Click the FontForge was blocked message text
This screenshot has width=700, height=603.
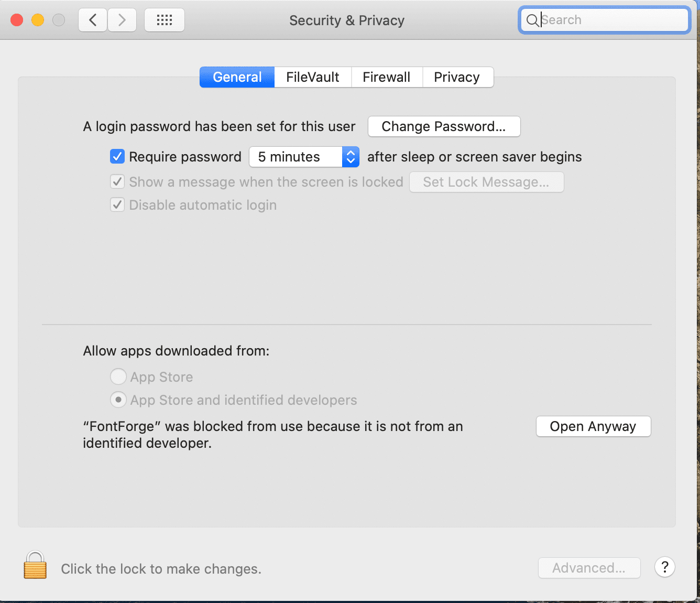pos(273,435)
